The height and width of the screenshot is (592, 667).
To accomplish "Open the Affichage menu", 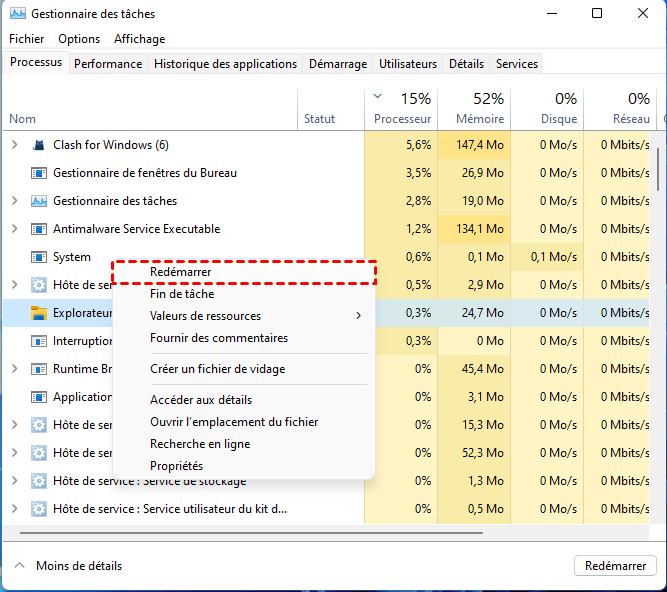I will tap(140, 39).
